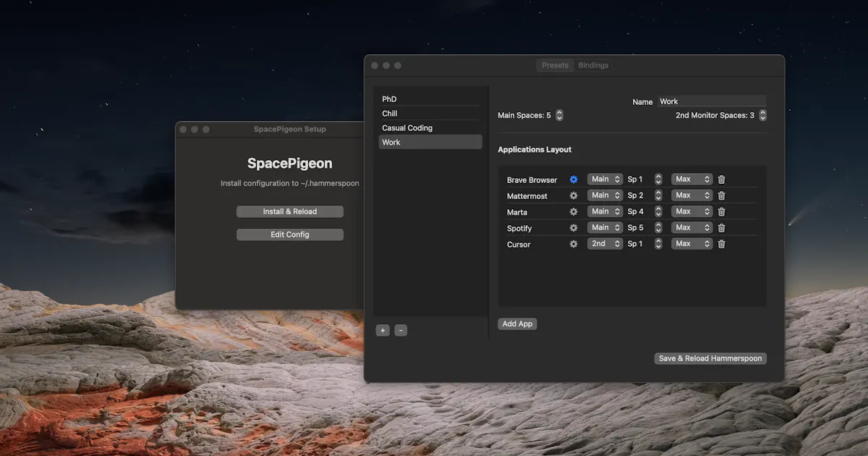Delete the Spotify row with trash icon
Image resolution: width=868 pixels, height=456 pixels.
point(721,228)
